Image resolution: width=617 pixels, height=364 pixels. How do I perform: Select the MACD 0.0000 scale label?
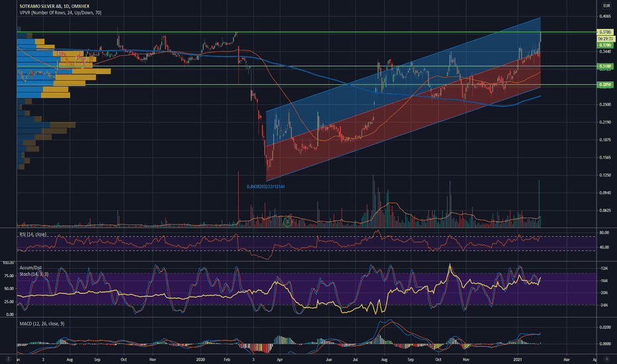[605, 343]
